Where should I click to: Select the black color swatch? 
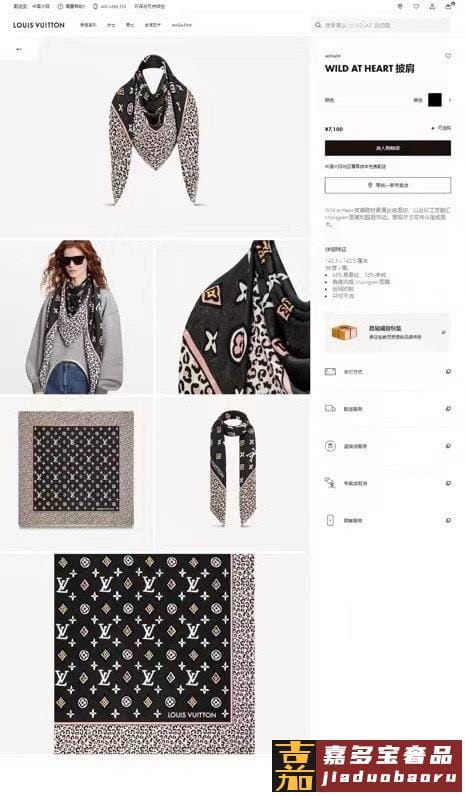[x=435, y=100]
